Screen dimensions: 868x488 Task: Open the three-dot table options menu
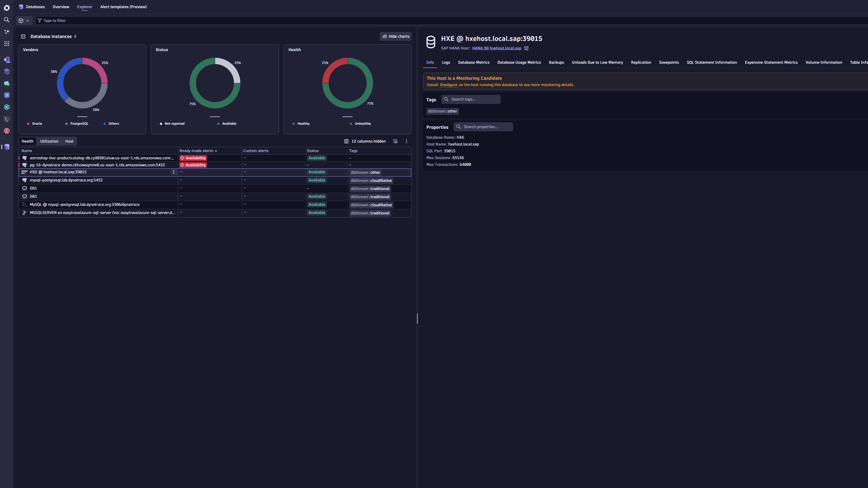(406, 141)
